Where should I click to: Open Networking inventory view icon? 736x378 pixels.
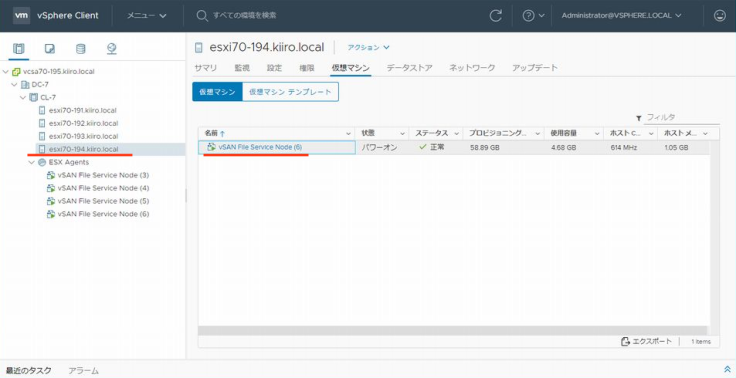coord(111,48)
